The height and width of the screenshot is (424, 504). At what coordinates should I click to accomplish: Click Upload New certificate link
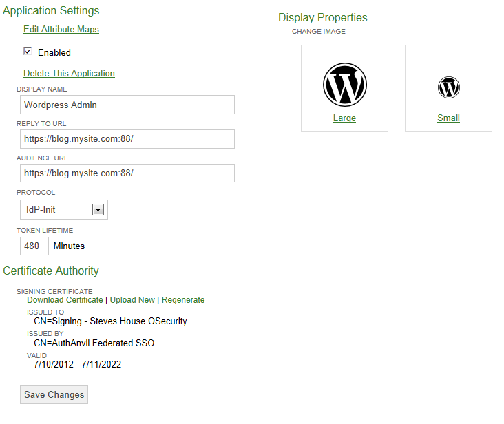132,300
